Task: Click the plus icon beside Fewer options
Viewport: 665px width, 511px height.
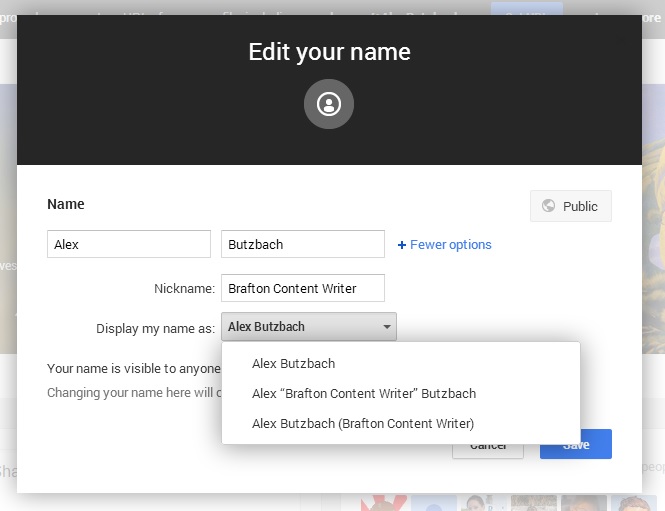Action: click(402, 245)
